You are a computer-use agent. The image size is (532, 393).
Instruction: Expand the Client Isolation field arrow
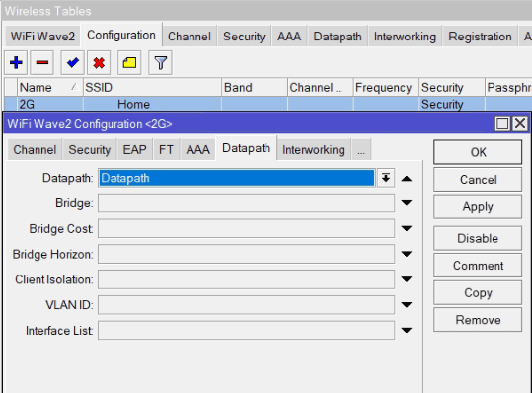[x=407, y=279]
